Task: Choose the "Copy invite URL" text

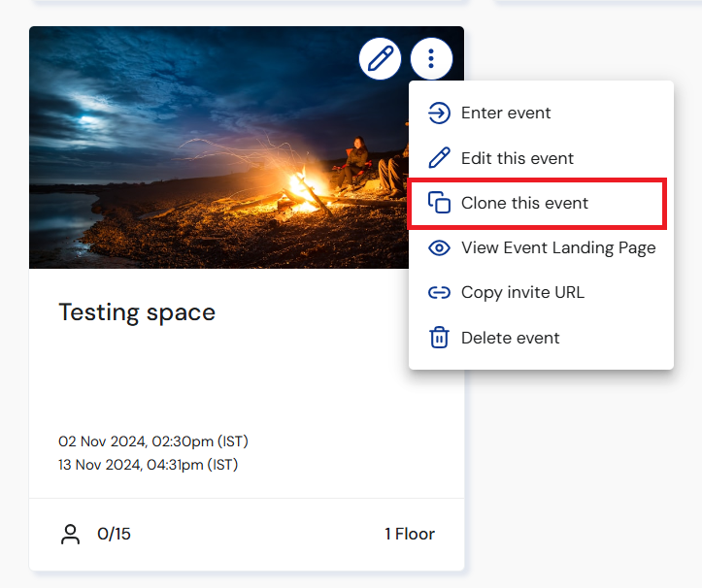Action: point(522,292)
